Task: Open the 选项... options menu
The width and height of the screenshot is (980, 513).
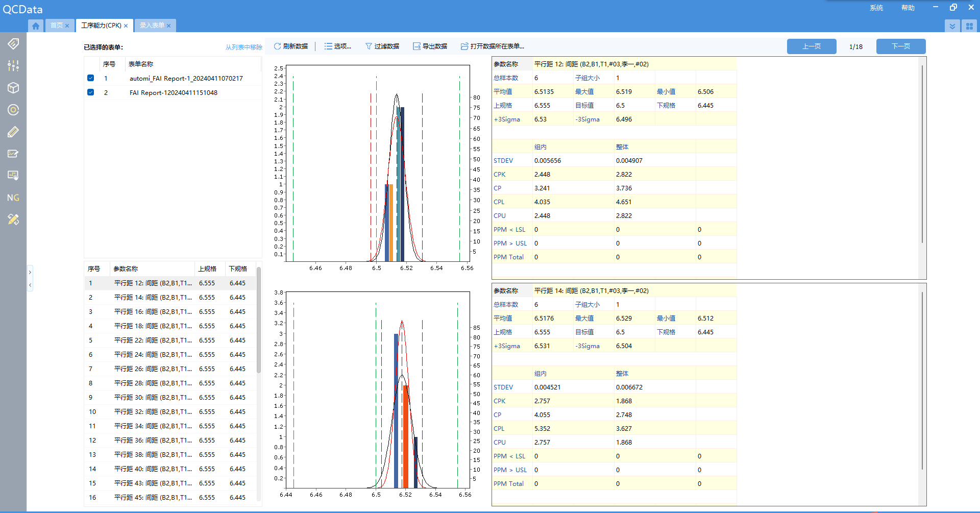Action: point(338,46)
